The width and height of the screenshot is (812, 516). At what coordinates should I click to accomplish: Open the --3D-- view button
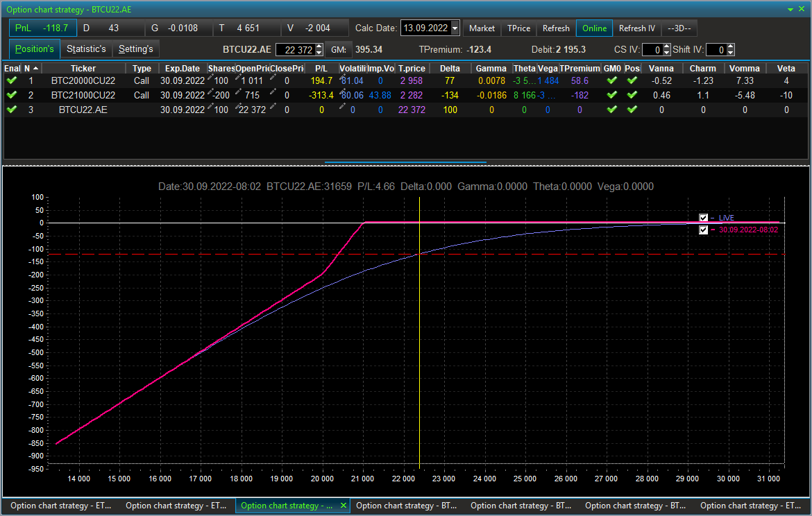tap(679, 28)
